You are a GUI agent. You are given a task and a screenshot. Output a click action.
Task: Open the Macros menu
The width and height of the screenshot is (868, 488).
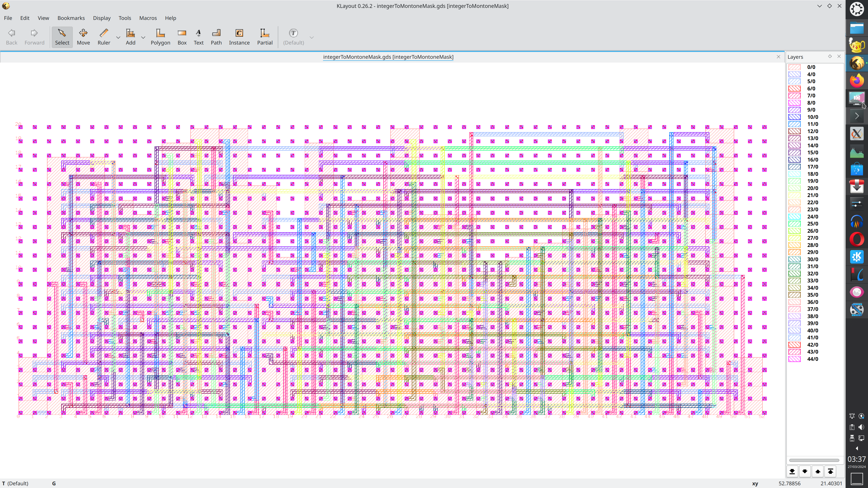[x=148, y=18]
